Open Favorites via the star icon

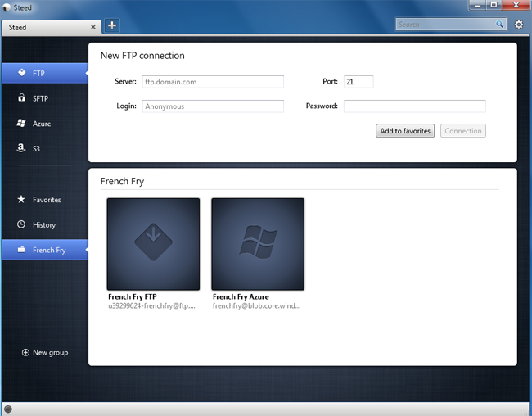[21, 199]
